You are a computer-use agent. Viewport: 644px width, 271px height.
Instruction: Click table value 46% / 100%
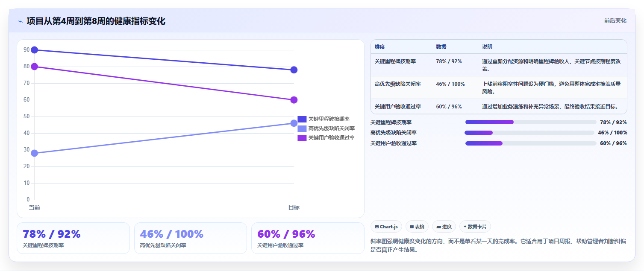[450, 84]
